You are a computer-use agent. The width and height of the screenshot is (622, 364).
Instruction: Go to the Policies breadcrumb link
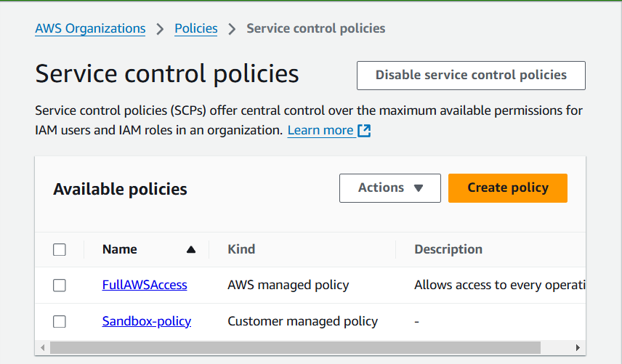[196, 28]
